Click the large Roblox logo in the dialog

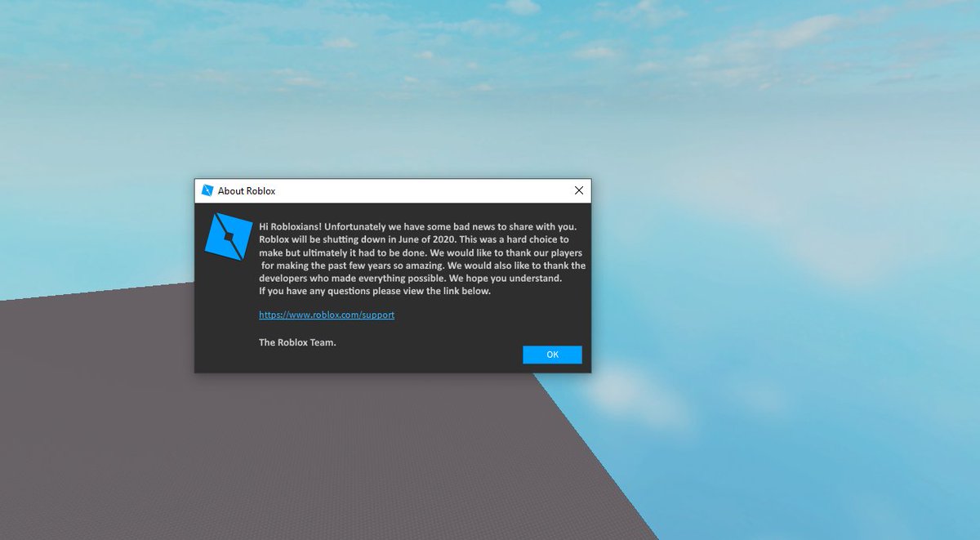click(x=228, y=237)
